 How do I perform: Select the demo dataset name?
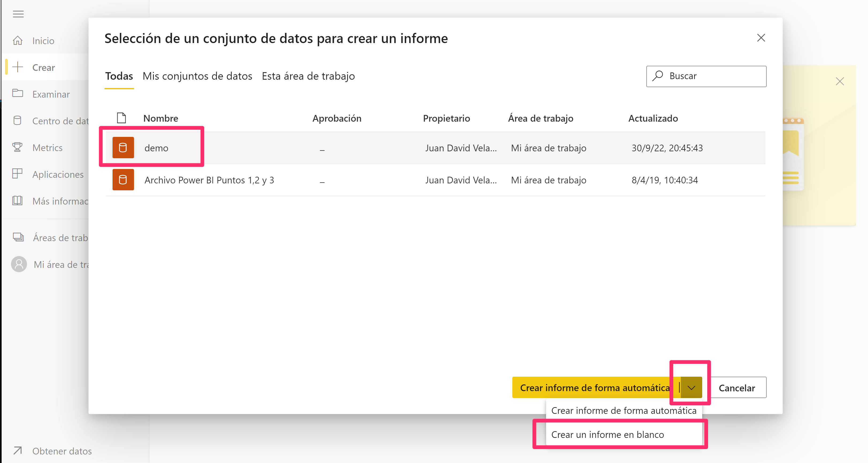pyautogui.click(x=156, y=148)
